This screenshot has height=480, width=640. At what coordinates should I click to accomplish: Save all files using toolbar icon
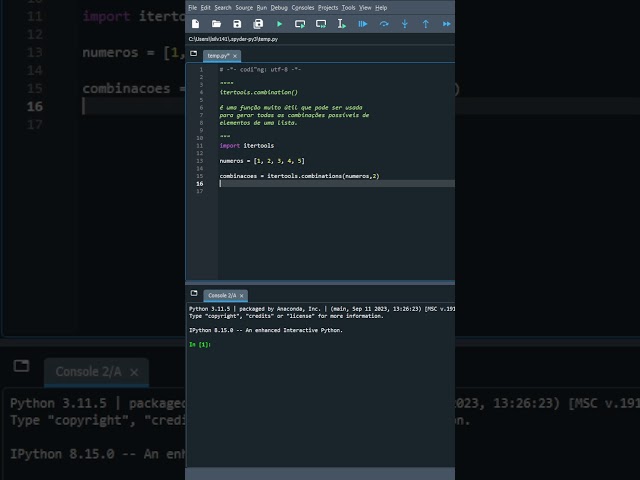tap(258, 24)
